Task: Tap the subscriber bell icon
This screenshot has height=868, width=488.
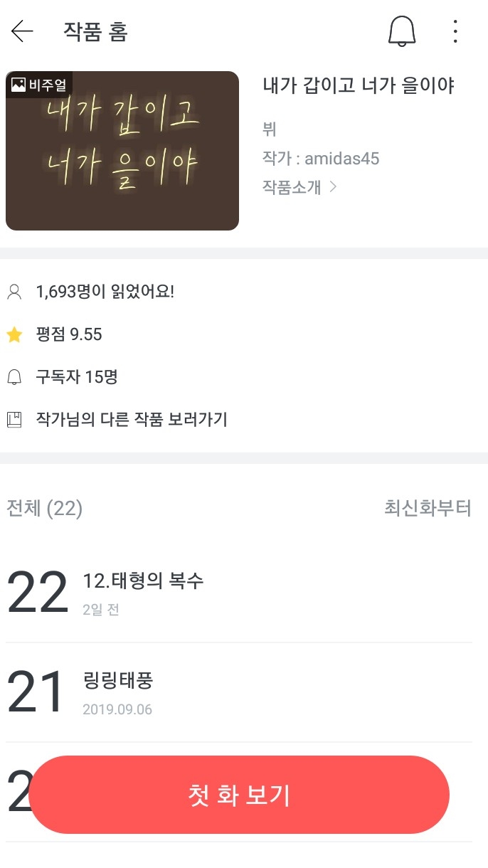Action: point(14,377)
